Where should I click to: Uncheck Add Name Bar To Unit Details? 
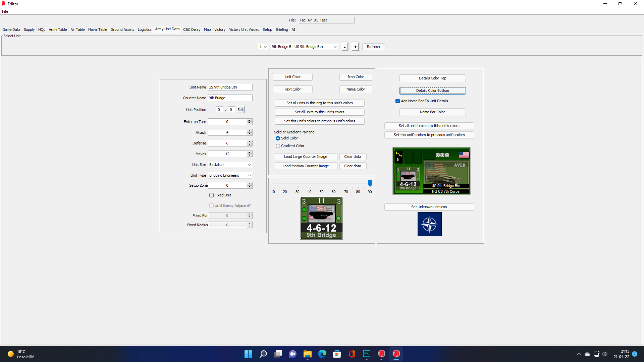point(397,101)
